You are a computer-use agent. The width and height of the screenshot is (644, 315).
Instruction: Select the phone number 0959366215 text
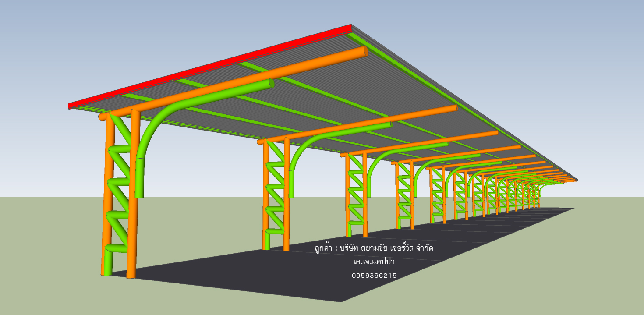point(374,276)
